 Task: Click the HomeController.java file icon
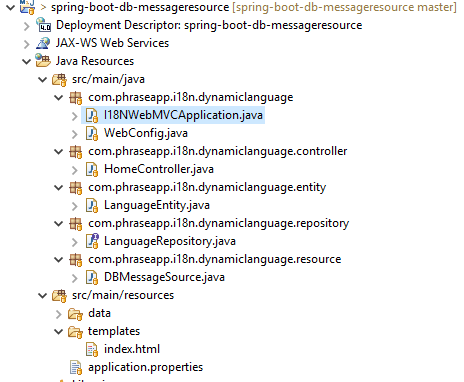point(92,169)
